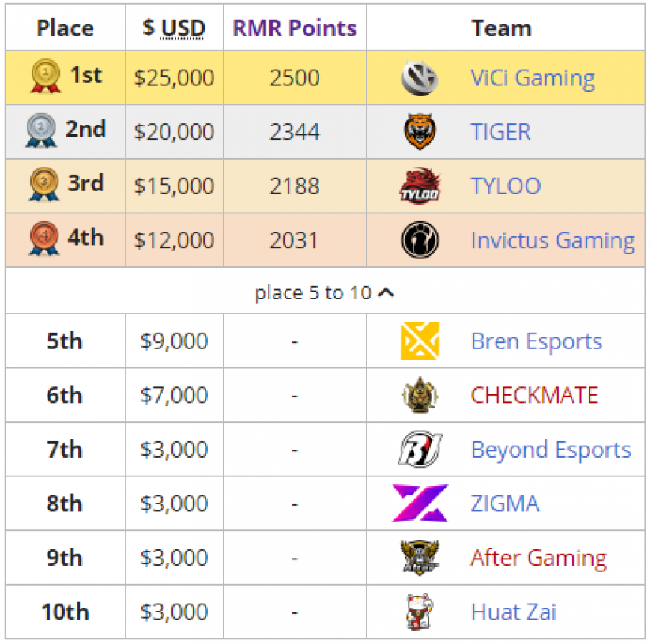This screenshot has width=652, height=644.
Task: Click the USD abbreviation in header
Action: (x=183, y=28)
